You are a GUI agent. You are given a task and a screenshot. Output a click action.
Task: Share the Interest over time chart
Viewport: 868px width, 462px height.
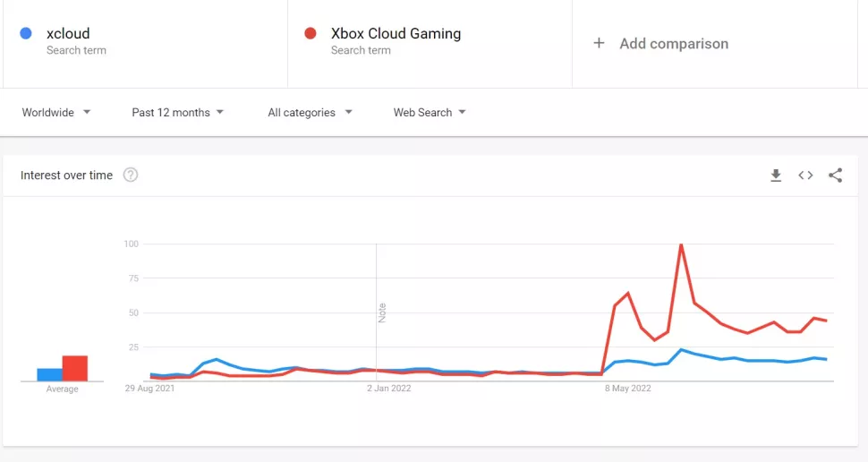click(835, 175)
